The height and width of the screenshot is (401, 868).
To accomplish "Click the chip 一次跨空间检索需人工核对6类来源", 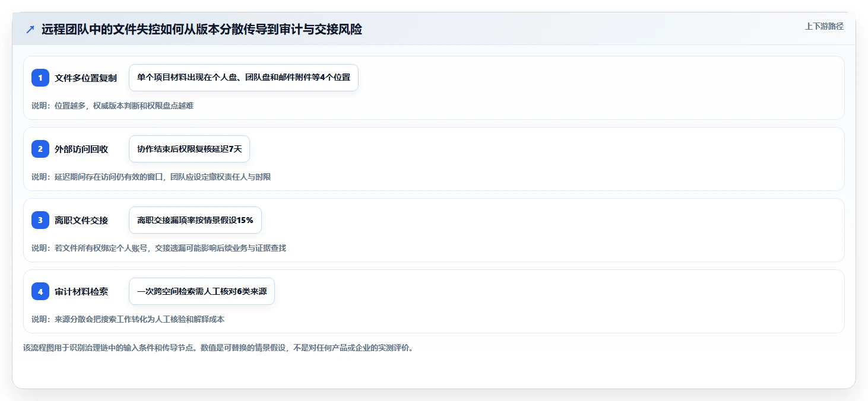I will (x=202, y=291).
